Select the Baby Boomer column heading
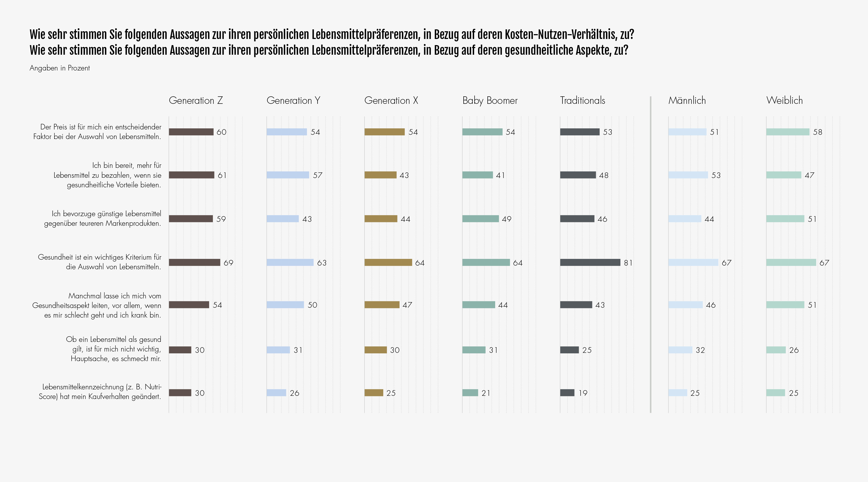Screen dimensions: 868x482 [490, 100]
